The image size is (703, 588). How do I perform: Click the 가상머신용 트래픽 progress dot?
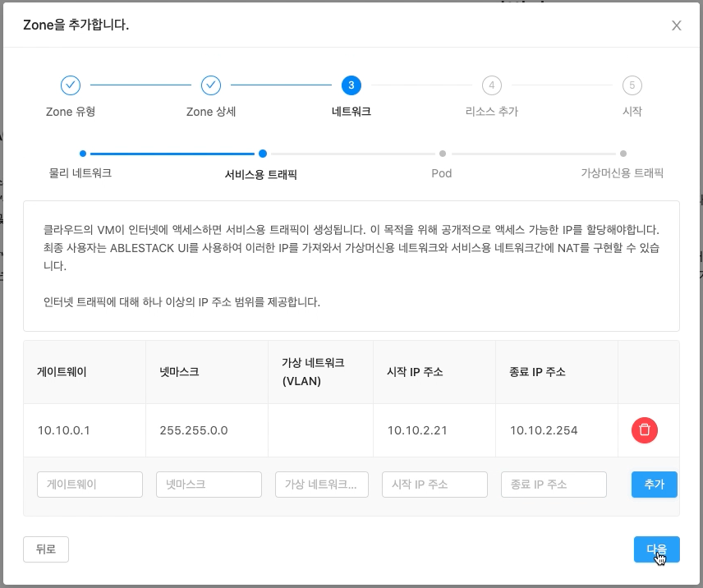[x=623, y=153]
